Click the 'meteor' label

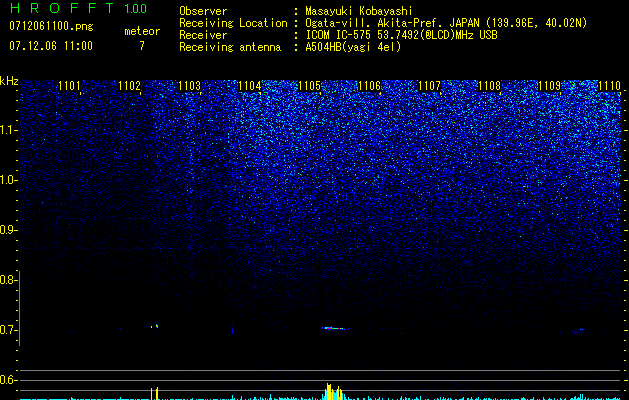(x=142, y=31)
